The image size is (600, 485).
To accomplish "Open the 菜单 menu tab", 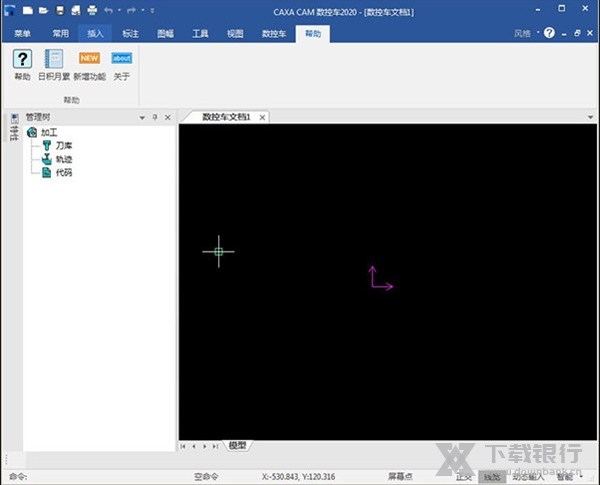I will tap(20, 33).
